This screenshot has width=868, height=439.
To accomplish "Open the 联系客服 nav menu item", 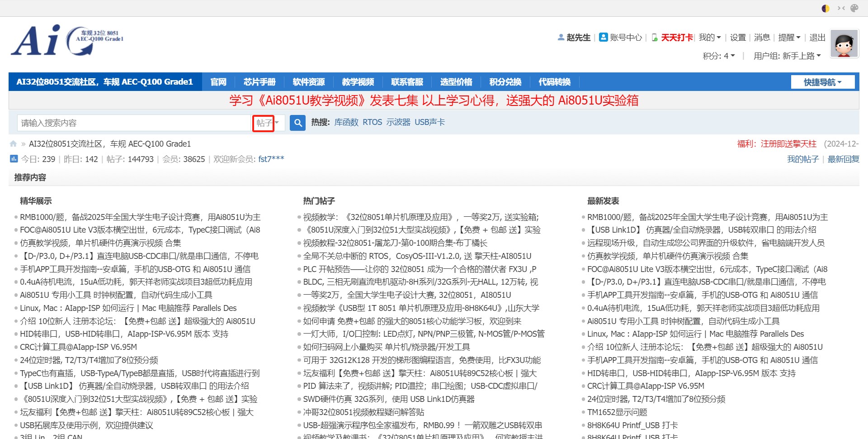I will (x=407, y=82).
